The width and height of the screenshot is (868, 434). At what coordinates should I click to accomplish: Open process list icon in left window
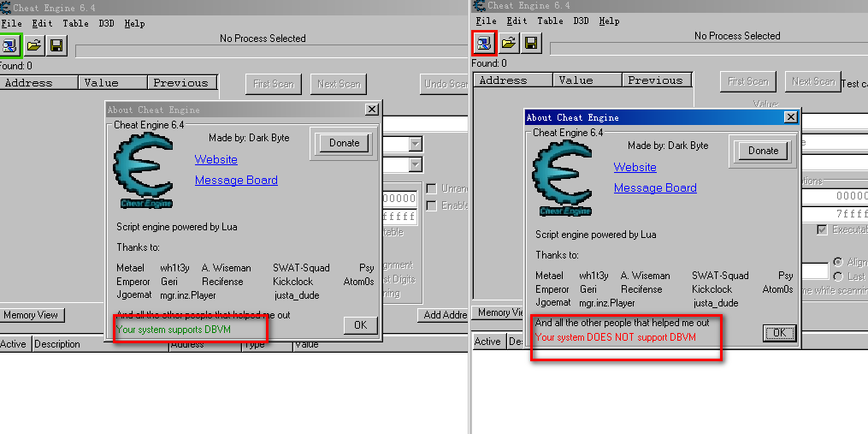pos(10,45)
